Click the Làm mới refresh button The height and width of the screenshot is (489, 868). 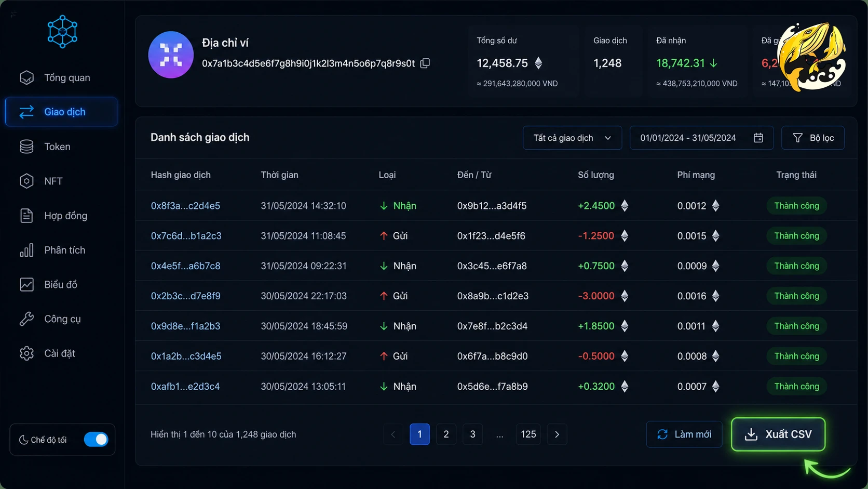tap(684, 434)
